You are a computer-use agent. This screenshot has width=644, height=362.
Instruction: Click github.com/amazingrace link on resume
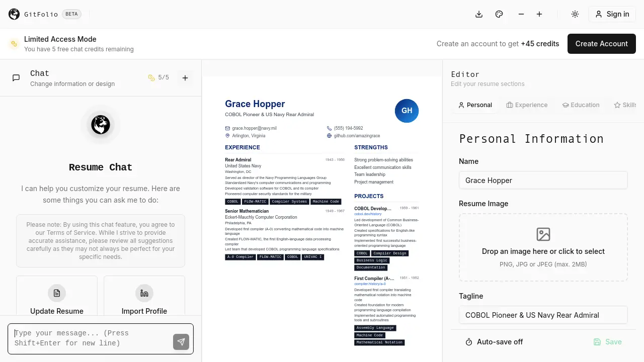coord(357,136)
